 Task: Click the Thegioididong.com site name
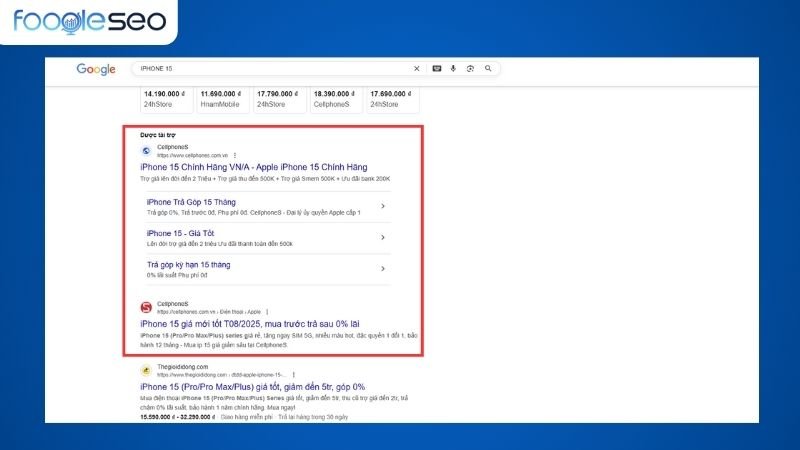click(182, 367)
